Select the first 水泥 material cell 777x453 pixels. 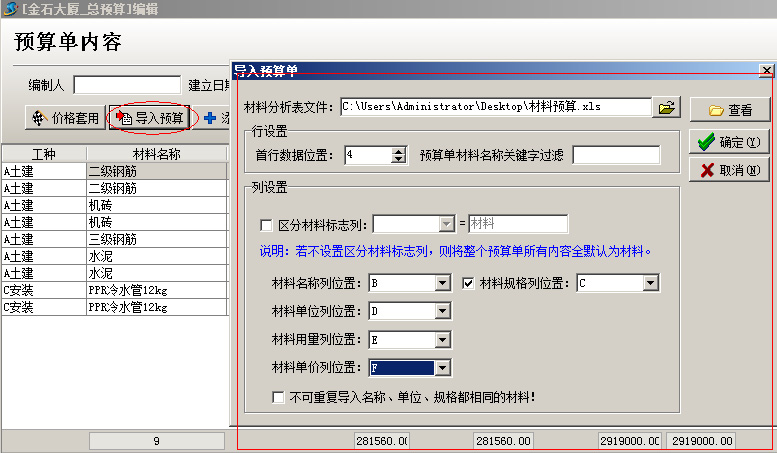point(157,256)
